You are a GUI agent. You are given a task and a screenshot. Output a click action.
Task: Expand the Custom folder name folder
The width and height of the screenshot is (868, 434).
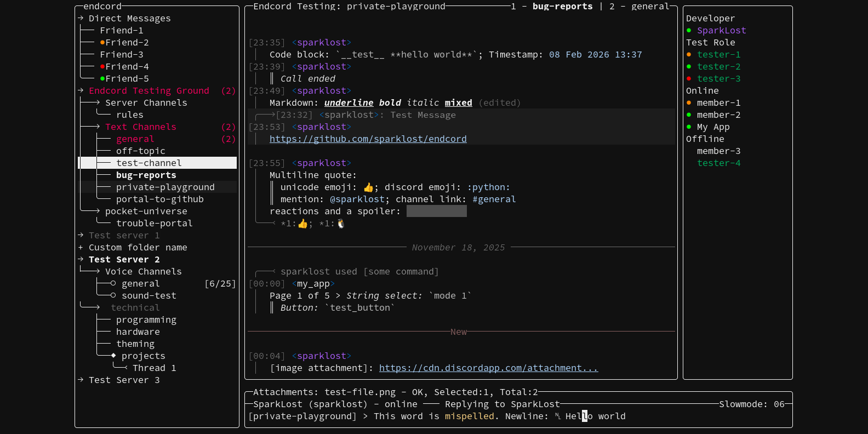pyautogui.click(x=81, y=248)
